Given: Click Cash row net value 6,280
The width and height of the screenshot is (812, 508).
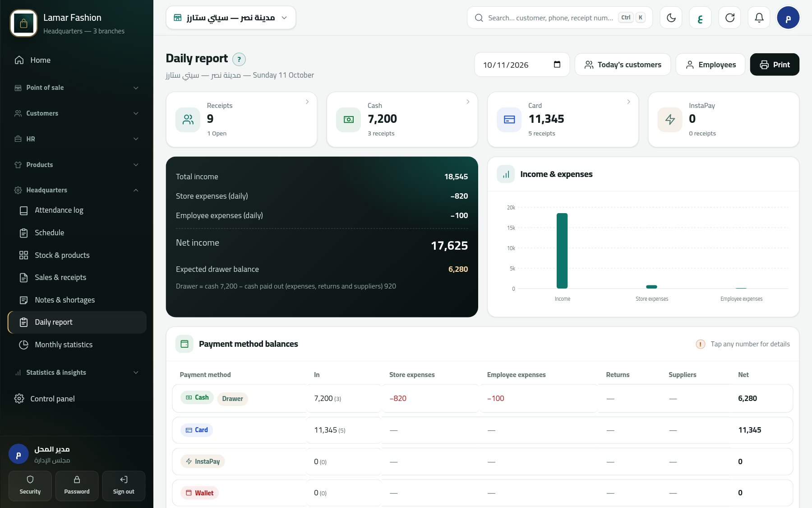Looking at the screenshot, I should 747,398.
